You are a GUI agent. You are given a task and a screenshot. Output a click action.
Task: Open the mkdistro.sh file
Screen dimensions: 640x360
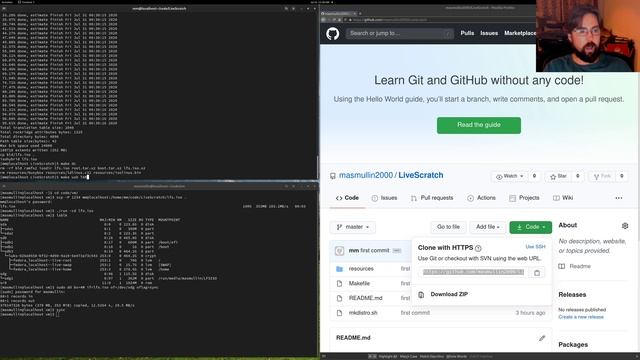click(x=363, y=313)
